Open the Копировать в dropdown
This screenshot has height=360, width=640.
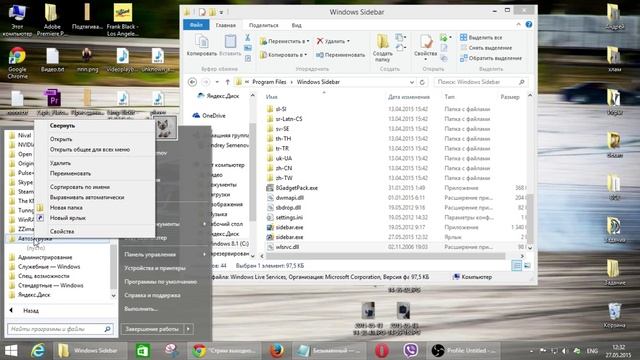coord(283,55)
